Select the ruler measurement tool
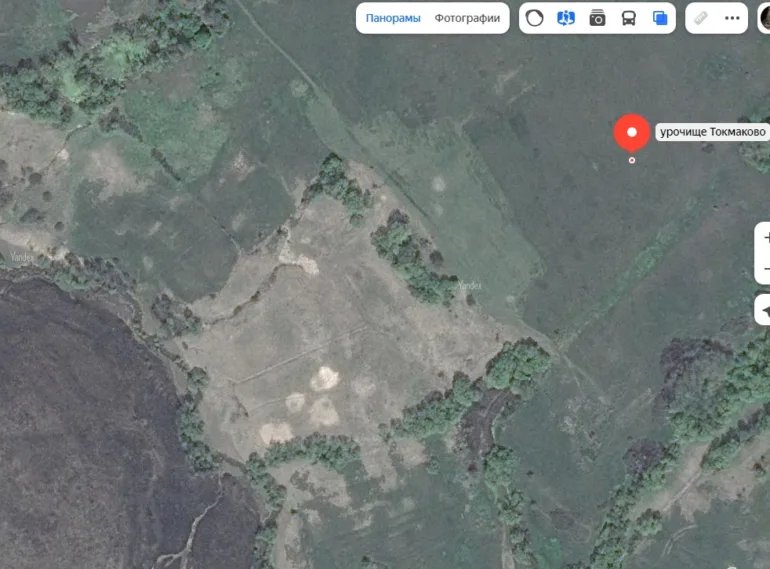The height and width of the screenshot is (569, 770). point(701,18)
